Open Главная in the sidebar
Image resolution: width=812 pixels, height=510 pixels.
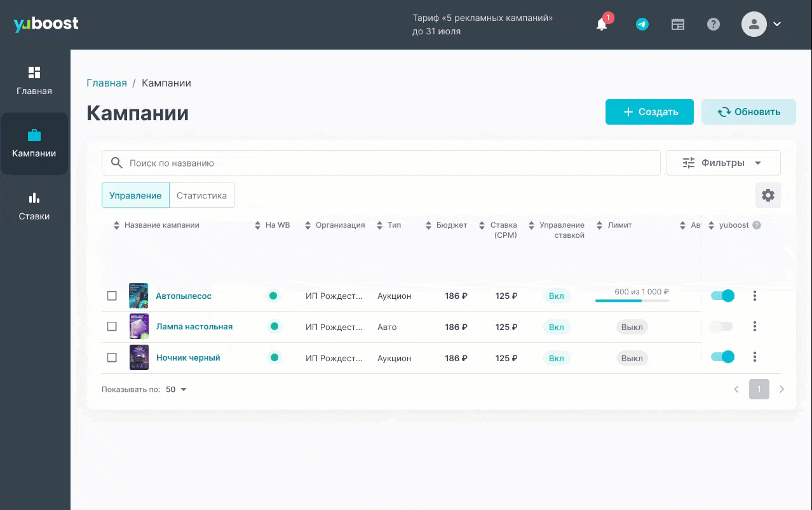(x=34, y=81)
